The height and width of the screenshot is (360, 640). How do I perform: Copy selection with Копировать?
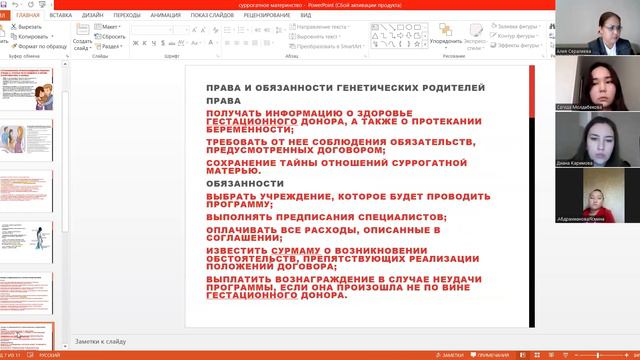(x=29, y=36)
